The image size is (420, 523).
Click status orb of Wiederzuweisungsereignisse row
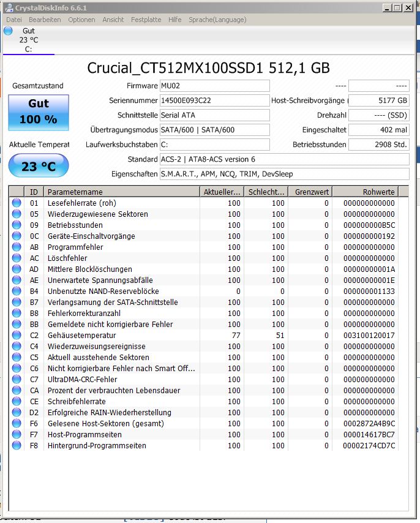[x=17, y=346]
